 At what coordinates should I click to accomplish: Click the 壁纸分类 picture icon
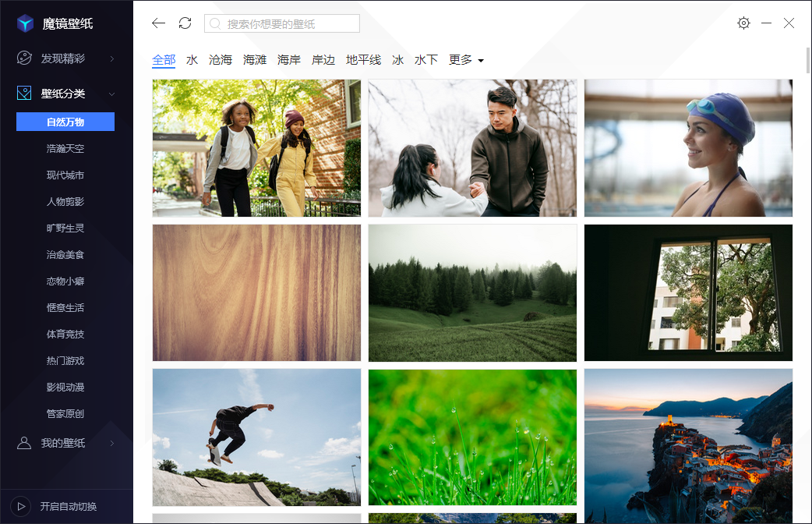(x=25, y=94)
